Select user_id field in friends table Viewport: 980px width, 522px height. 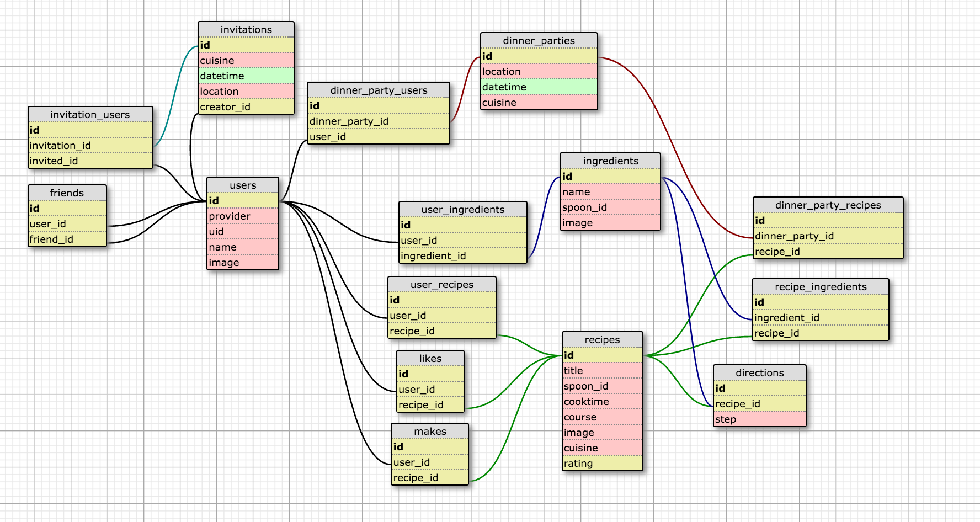(x=67, y=224)
